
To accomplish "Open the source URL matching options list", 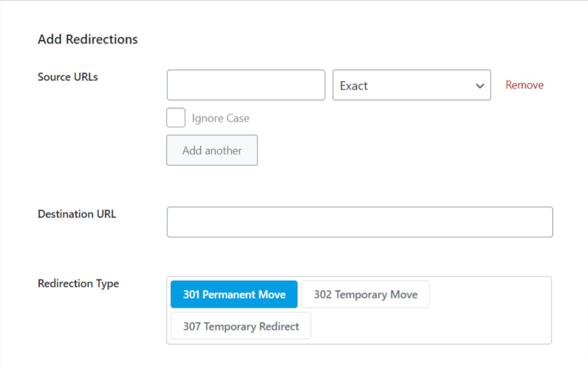I will (x=411, y=86).
